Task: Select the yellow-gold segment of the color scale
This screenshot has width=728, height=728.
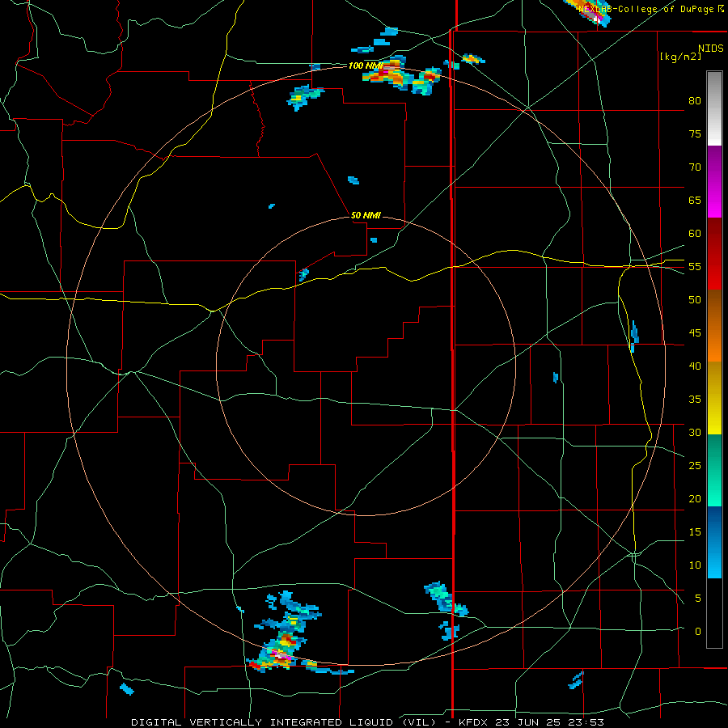Action: click(714, 398)
